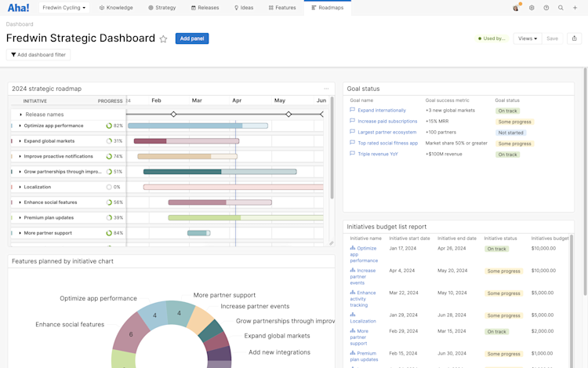Image resolution: width=588 pixels, height=368 pixels.
Task: Open the Strategy menu
Action: point(162,8)
